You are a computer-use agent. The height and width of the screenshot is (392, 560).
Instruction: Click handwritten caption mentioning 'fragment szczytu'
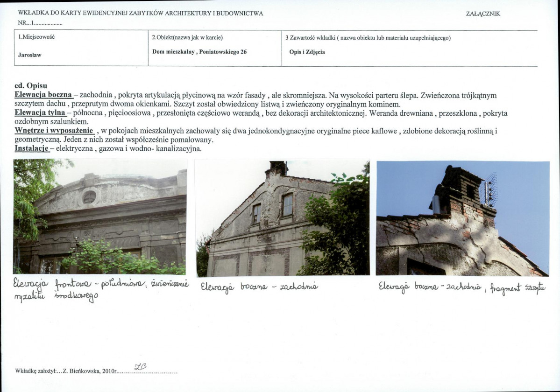462,287
